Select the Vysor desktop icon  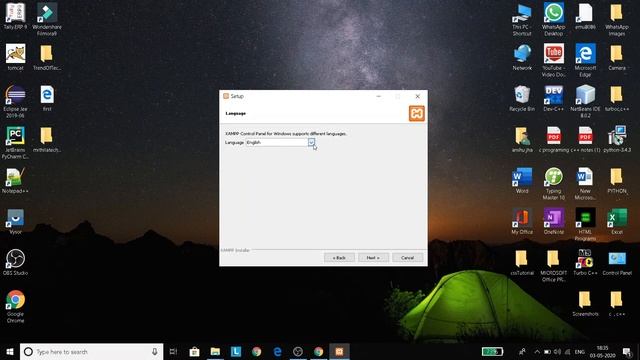pyautogui.click(x=16, y=222)
